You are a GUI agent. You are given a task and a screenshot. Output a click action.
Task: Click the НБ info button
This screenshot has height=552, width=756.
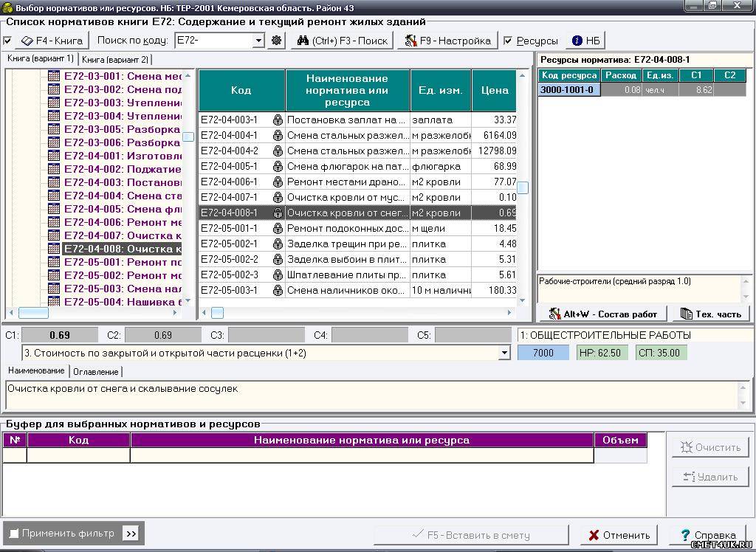point(585,41)
